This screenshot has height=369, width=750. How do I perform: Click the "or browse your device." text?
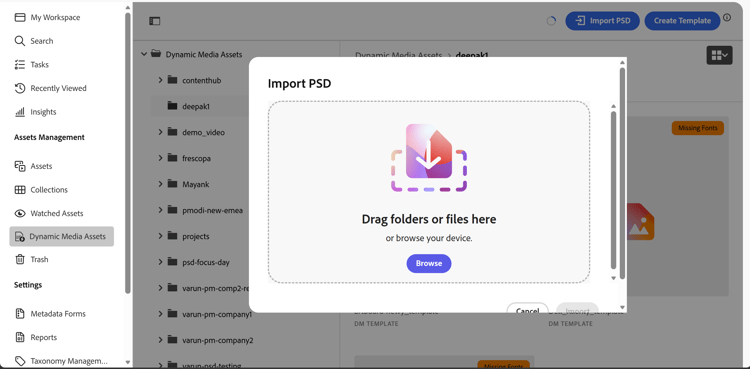429,238
